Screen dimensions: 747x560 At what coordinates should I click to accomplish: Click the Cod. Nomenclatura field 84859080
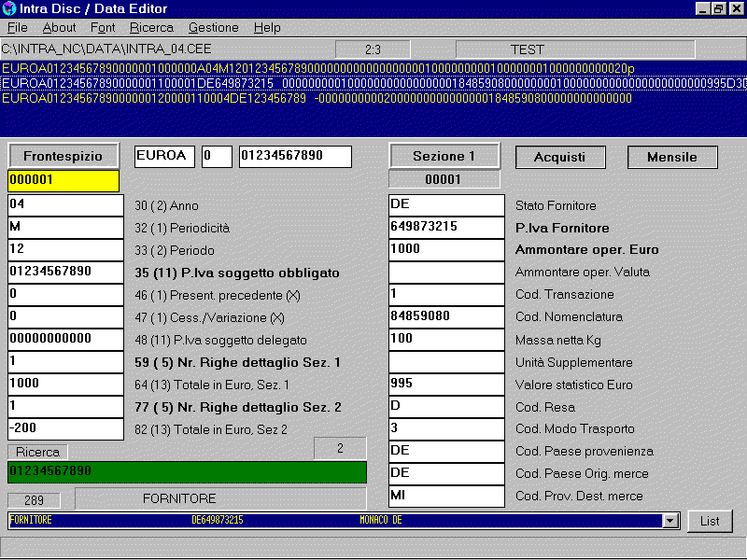point(446,316)
